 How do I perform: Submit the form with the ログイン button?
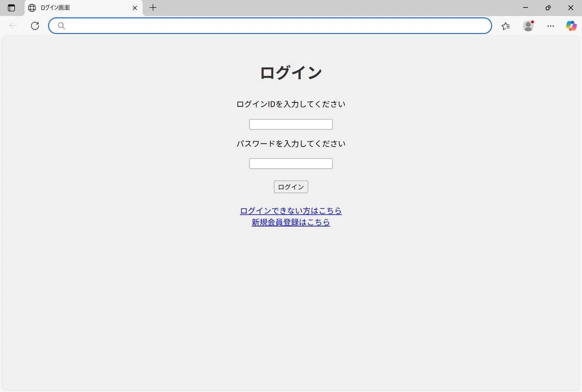(x=291, y=187)
